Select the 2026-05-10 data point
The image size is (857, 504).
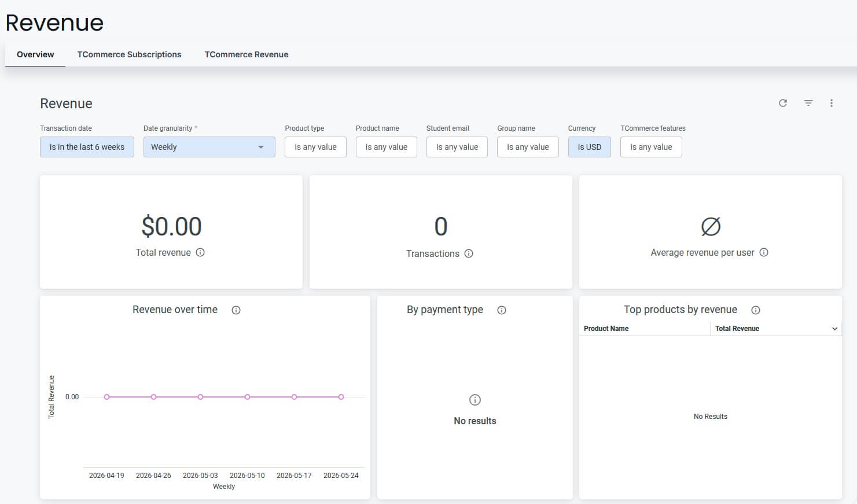(x=247, y=397)
